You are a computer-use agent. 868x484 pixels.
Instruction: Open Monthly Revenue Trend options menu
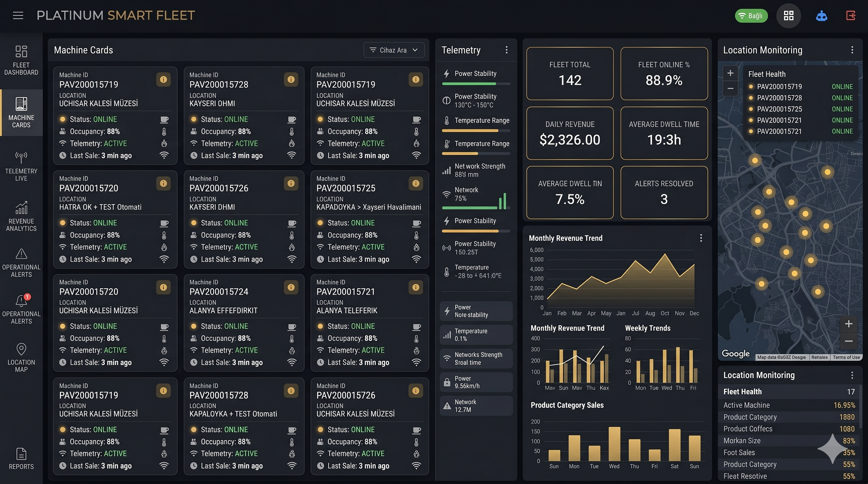[x=701, y=238]
